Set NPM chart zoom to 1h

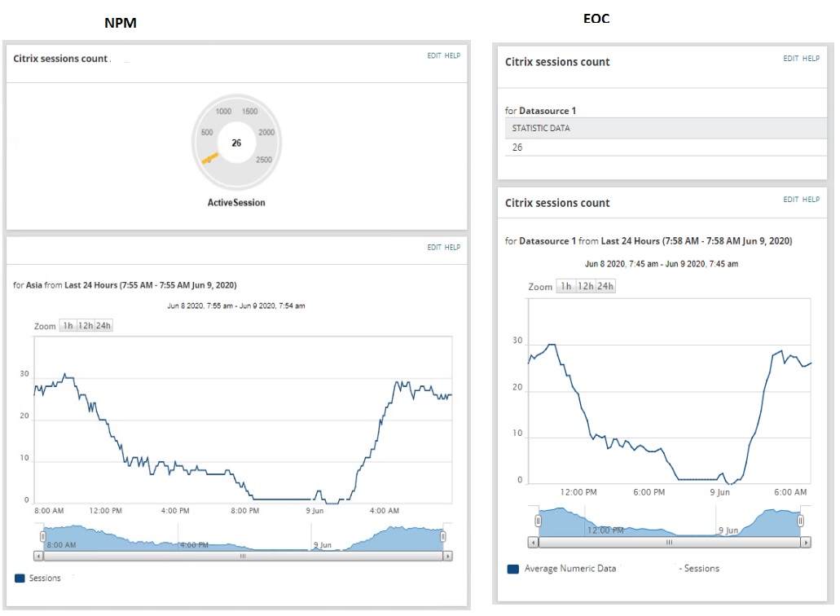68,326
